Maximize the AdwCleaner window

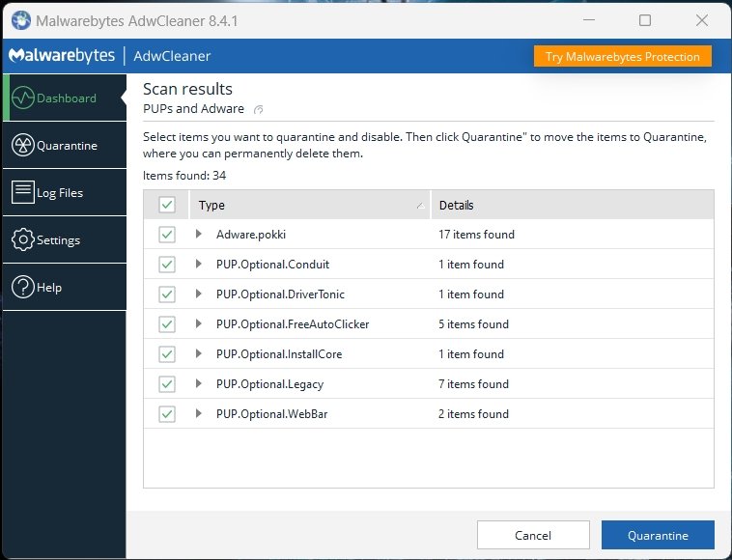[645, 20]
